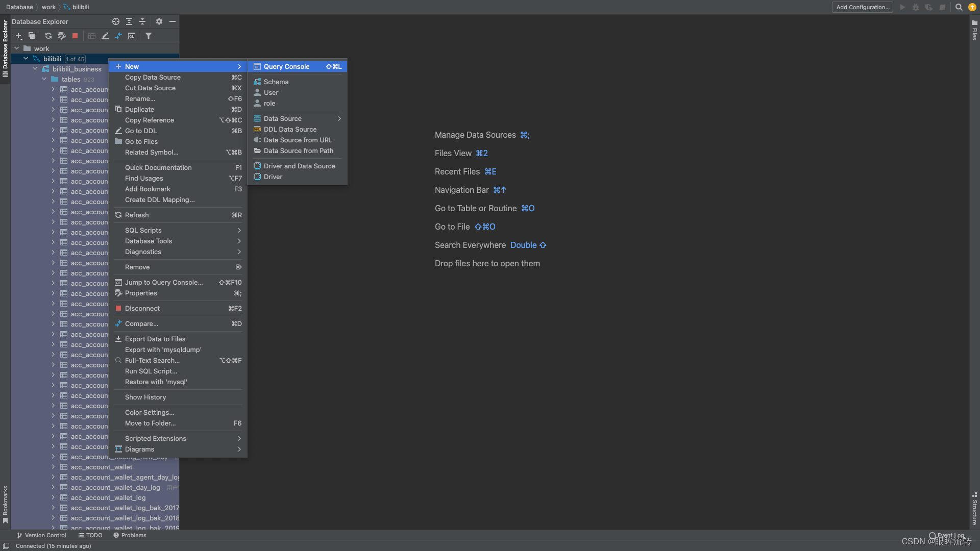Open Diagrams submenu in context menu

point(178,449)
